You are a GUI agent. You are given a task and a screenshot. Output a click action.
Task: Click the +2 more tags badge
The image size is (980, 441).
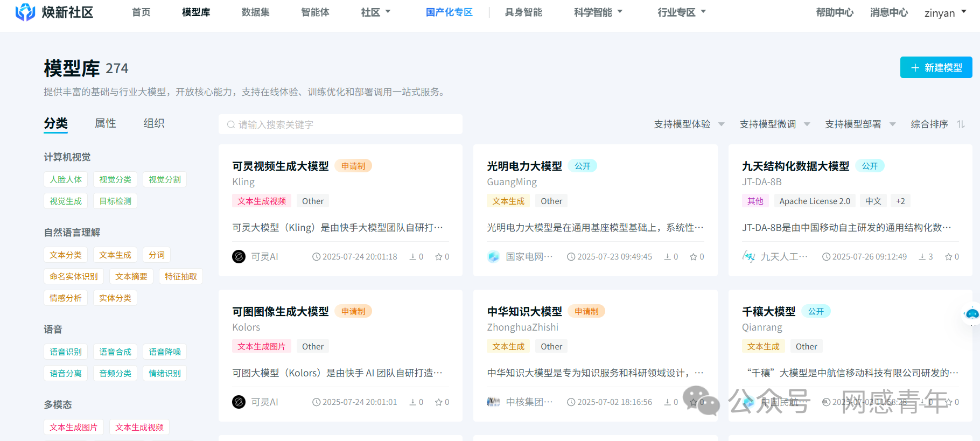click(x=900, y=201)
